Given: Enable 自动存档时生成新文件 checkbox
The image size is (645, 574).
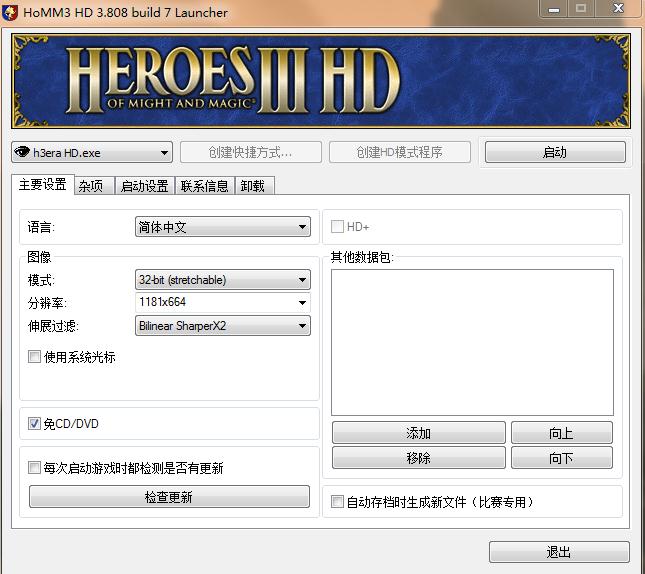Looking at the screenshot, I should pos(337,502).
